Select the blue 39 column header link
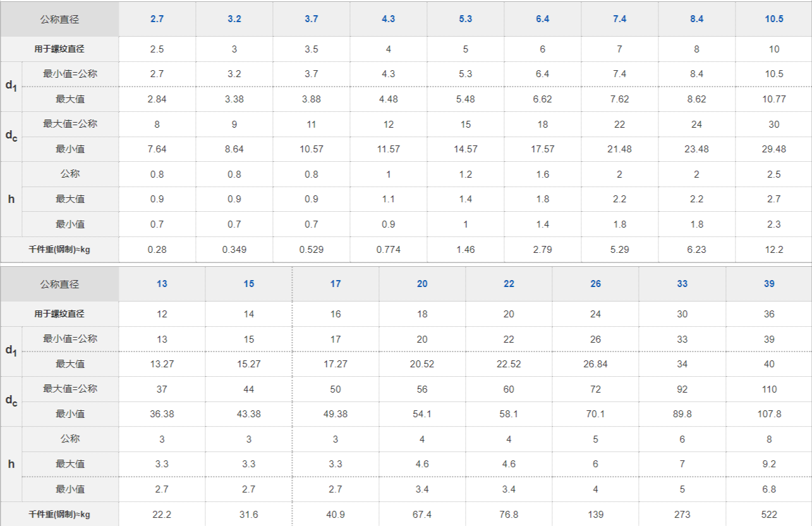This screenshot has height=526, width=812. pos(769,284)
